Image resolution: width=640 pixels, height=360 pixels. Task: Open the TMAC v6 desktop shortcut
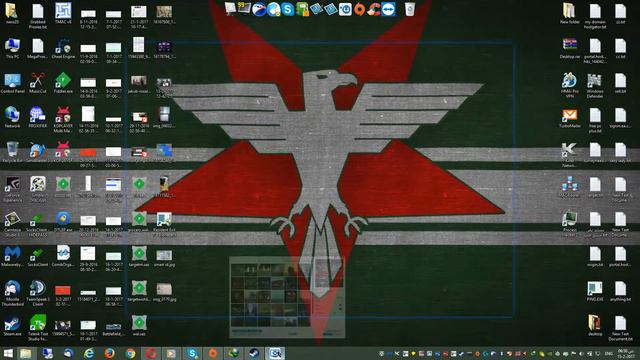tap(63, 13)
